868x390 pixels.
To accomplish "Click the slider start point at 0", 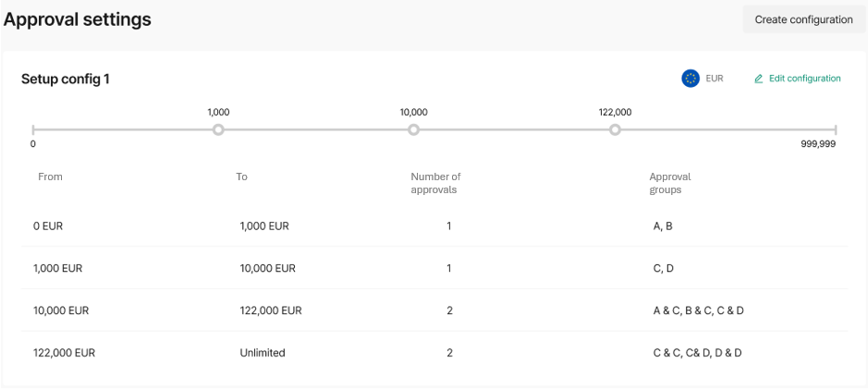I will coord(33,129).
